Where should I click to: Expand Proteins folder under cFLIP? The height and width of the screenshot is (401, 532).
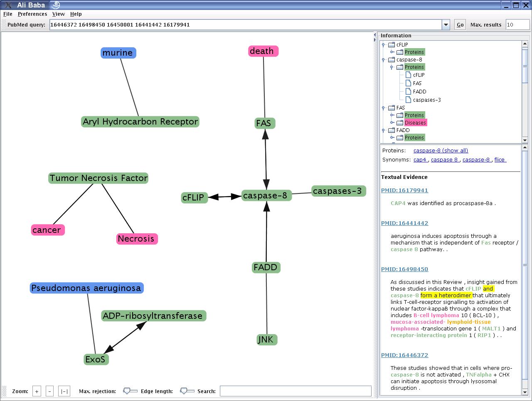coord(392,52)
